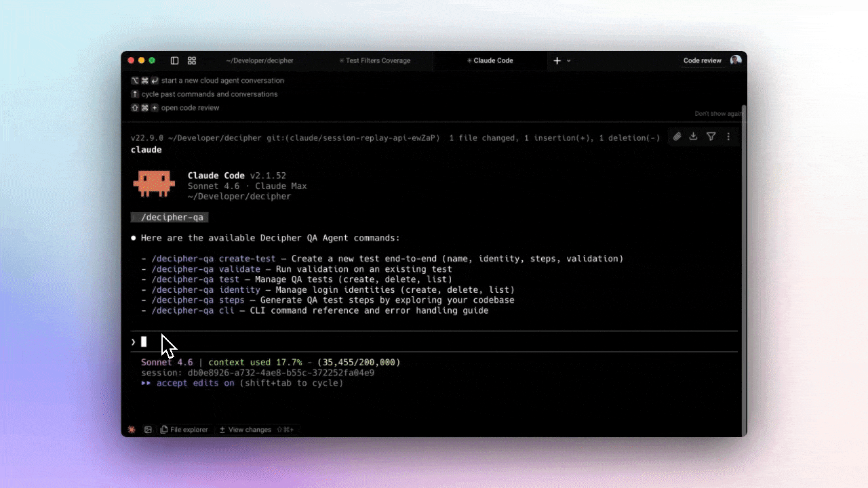Add a new tab with plus icon
Screen dimensions: 868x488
click(x=557, y=60)
